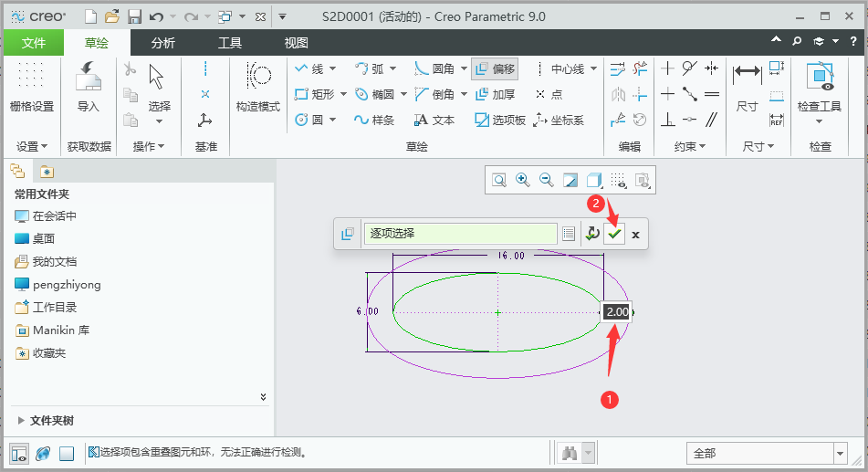The image size is (868, 472).
Task: Zoom in using the view toolbar
Action: click(x=523, y=180)
